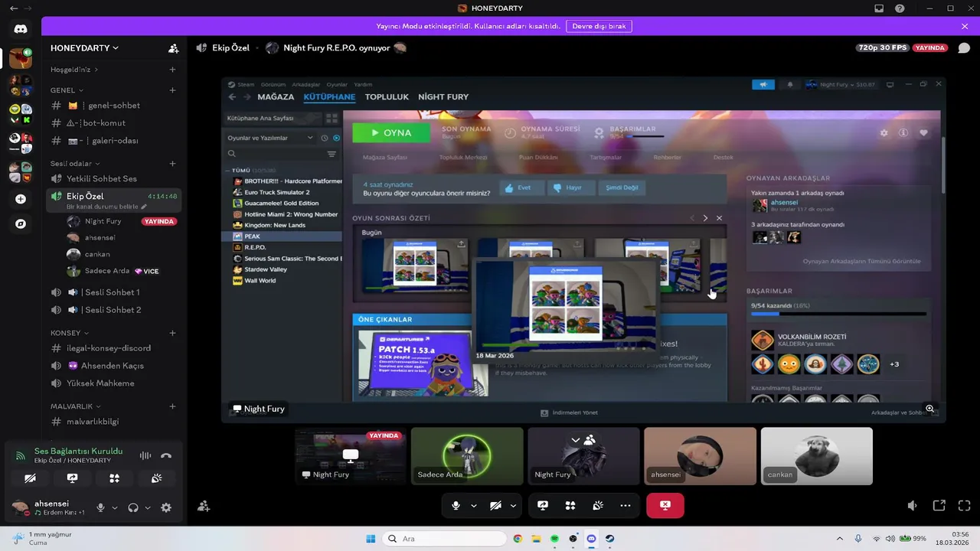980x551 pixels.
Task: Open output device options next to headphones
Action: (148, 507)
